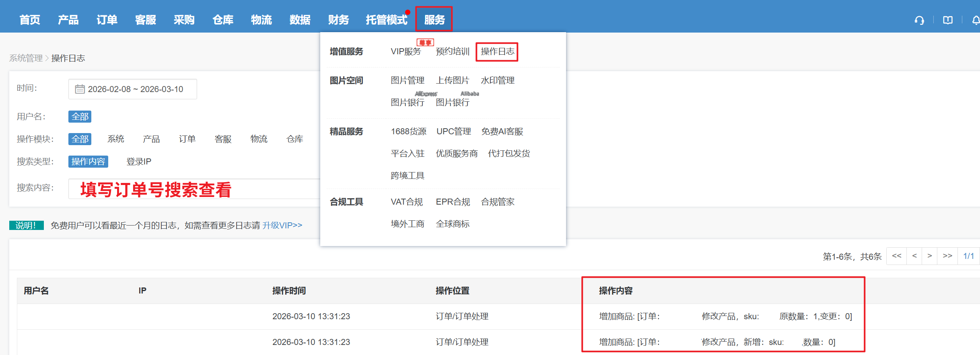Click 系统管理 in the breadcrumb
Viewport: 980px width, 355px height.
pyautogui.click(x=26, y=58)
